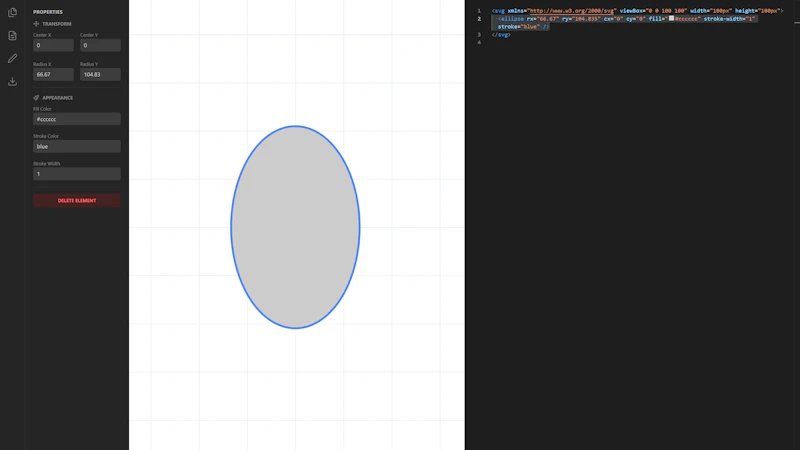
Task: Open the w3.org SVG namespace link
Action: [572, 11]
